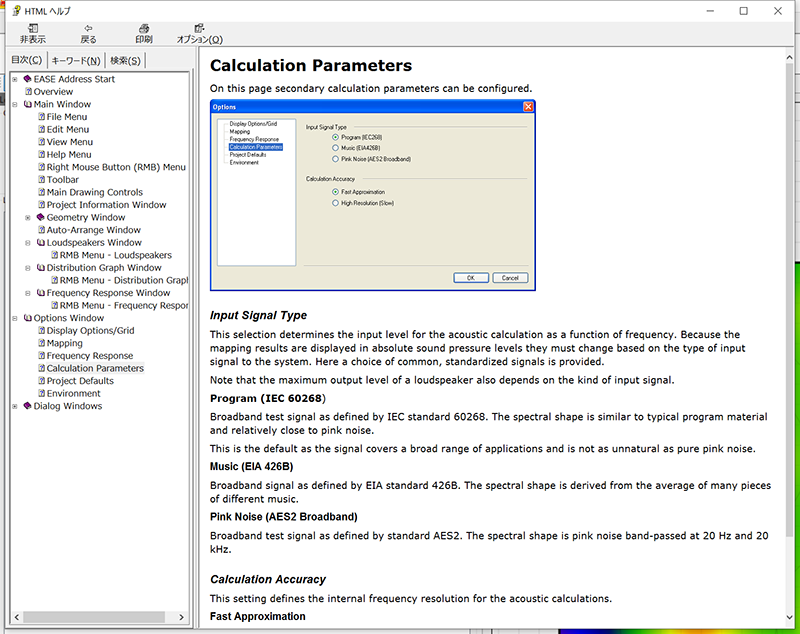Click the open book icon beside Main Window
Screen dimensions: 800x634
tap(28, 104)
